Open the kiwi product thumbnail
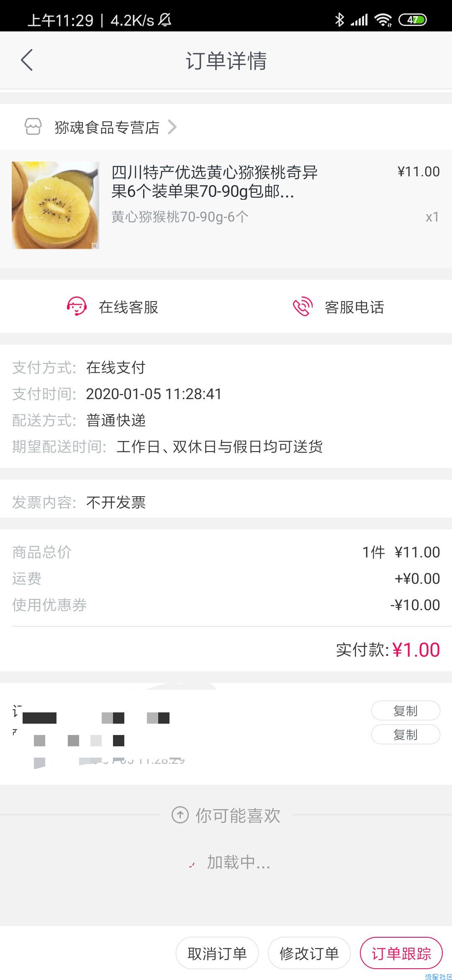This screenshot has width=452, height=980. pos(55,205)
